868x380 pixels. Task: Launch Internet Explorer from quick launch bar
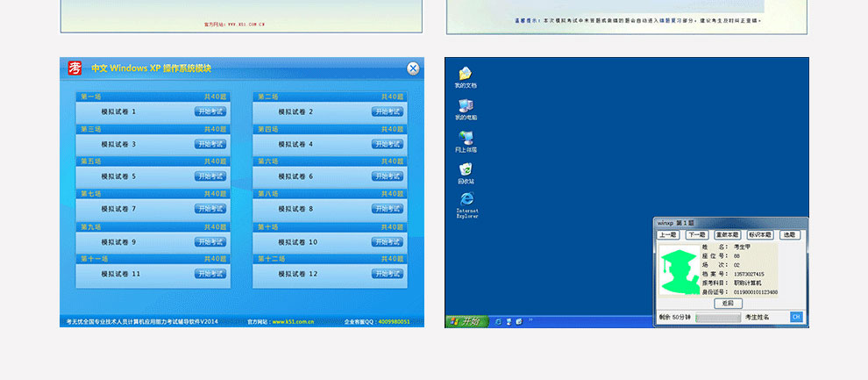[498, 321]
